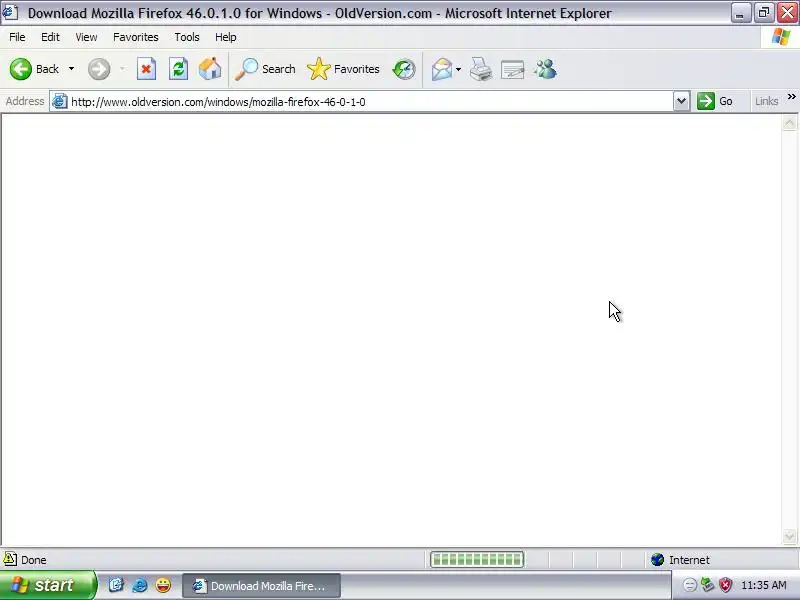Open the History toolbar icon
The width and height of the screenshot is (800, 600).
click(x=404, y=69)
